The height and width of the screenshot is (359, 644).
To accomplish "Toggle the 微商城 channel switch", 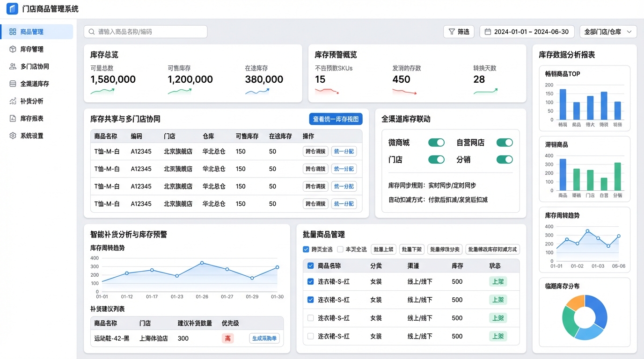I will pyautogui.click(x=436, y=143).
